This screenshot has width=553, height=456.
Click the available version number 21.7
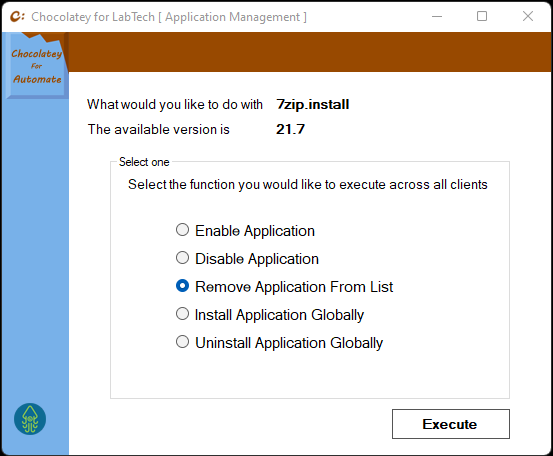point(290,129)
